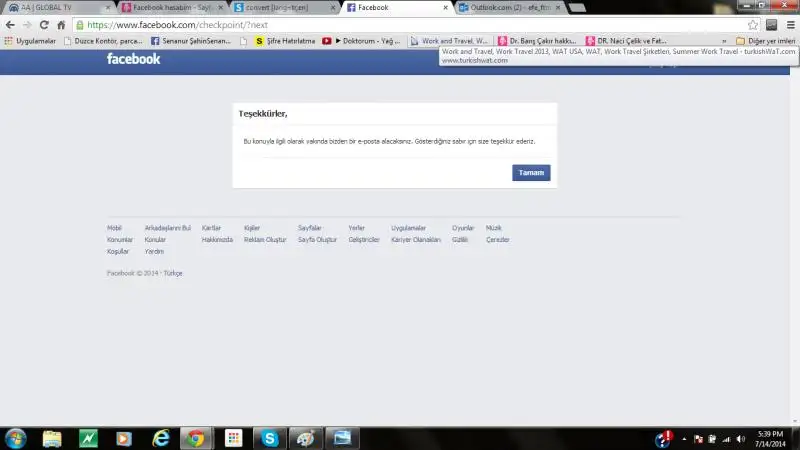Screen dimensions: 800x450
Task: Click the Facebook logo in header
Action: point(133,59)
